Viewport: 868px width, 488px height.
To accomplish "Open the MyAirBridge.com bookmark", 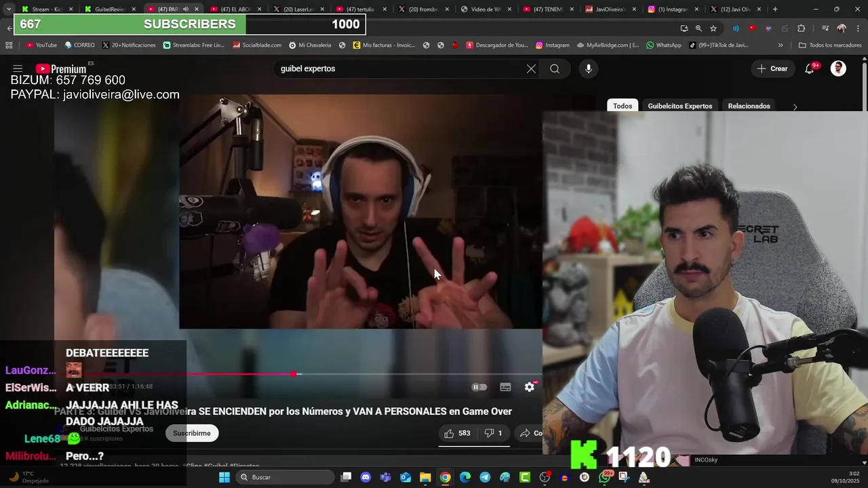I will click(x=608, y=45).
